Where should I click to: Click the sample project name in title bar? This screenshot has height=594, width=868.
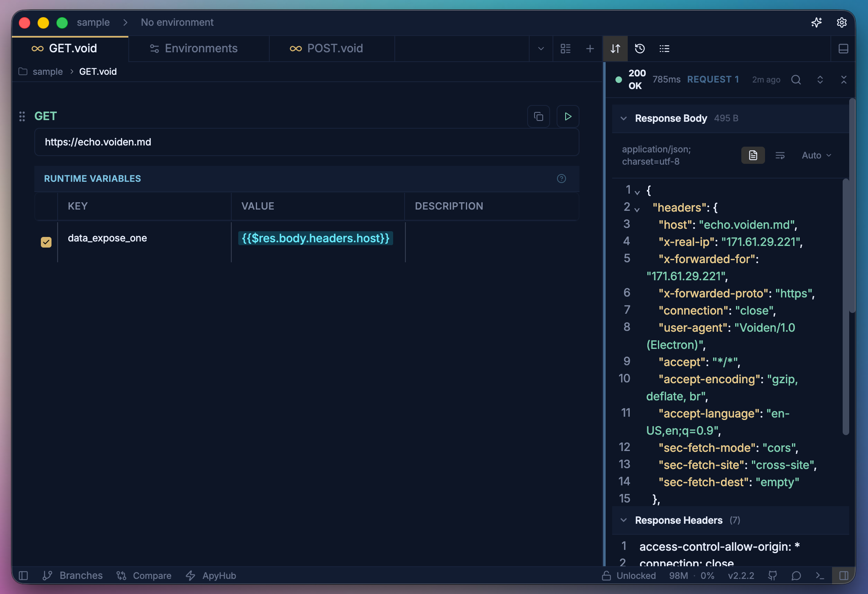coord(93,22)
